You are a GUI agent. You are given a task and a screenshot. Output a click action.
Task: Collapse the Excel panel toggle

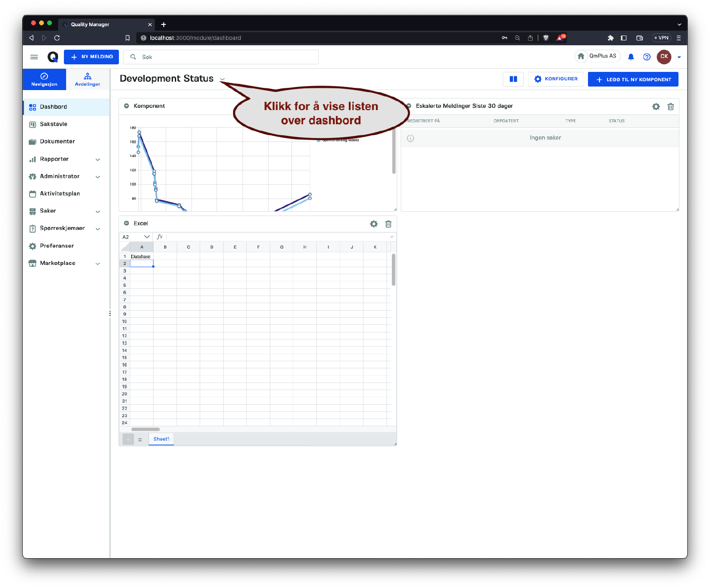(126, 223)
